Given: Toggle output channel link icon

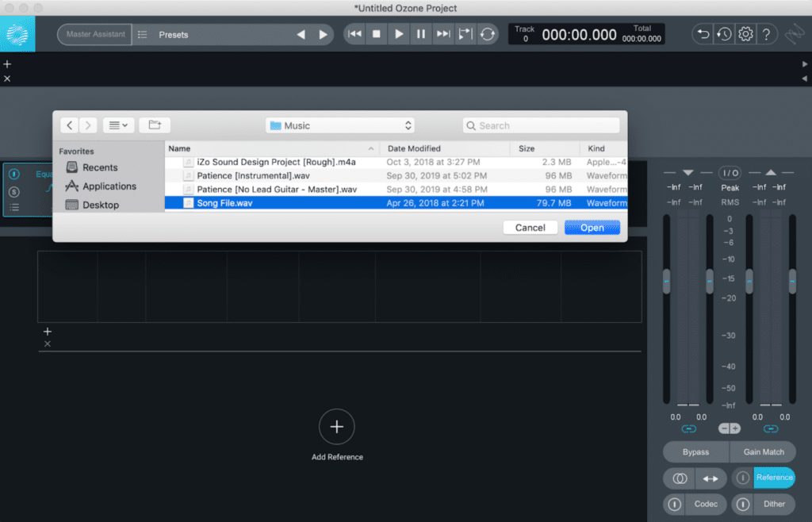Looking at the screenshot, I should pyautogui.click(x=771, y=428).
